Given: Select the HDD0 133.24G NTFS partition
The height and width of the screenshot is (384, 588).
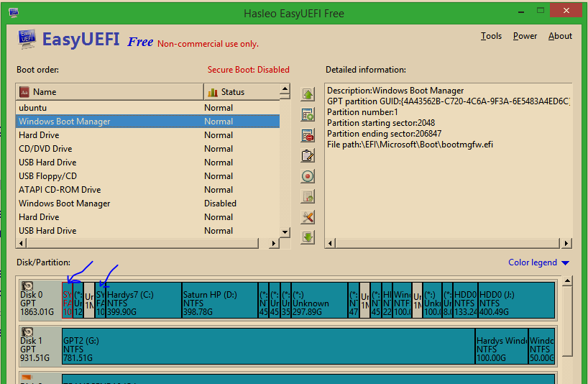Looking at the screenshot, I should tap(465, 301).
